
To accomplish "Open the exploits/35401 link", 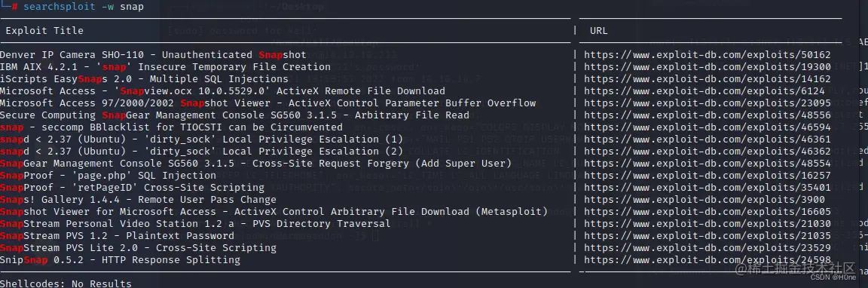I will coord(708,188).
